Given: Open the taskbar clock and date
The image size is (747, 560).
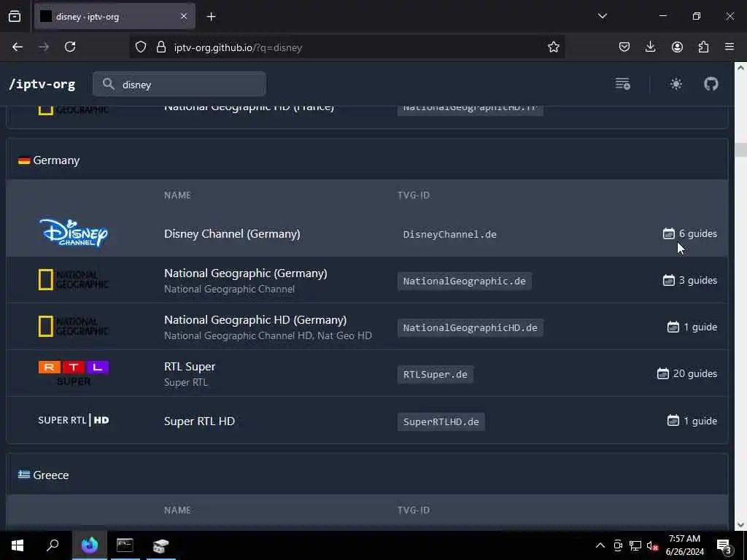Looking at the screenshot, I should coord(684,545).
